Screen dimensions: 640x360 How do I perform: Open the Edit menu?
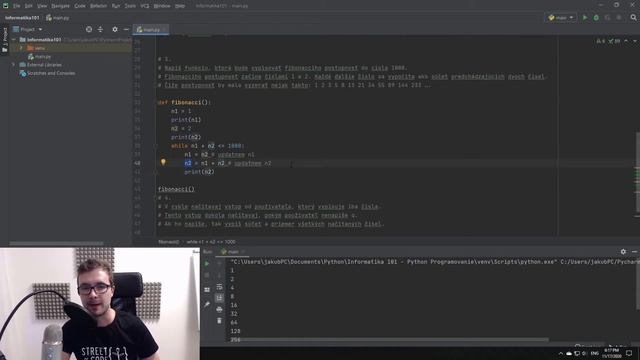(x=29, y=6)
